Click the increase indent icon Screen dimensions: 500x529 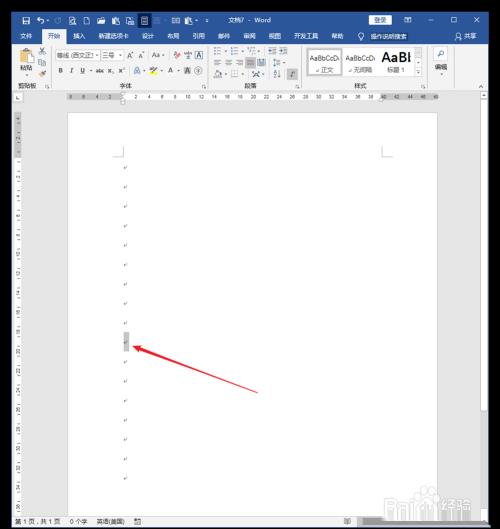283,51
